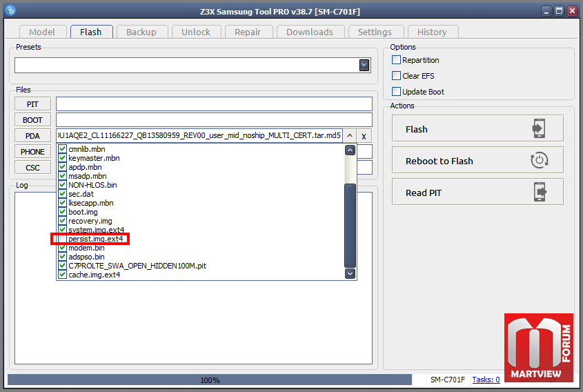The image size is (583, 392).
Task: Uncheck recovery.img checkbox
Action: (63, 221)
